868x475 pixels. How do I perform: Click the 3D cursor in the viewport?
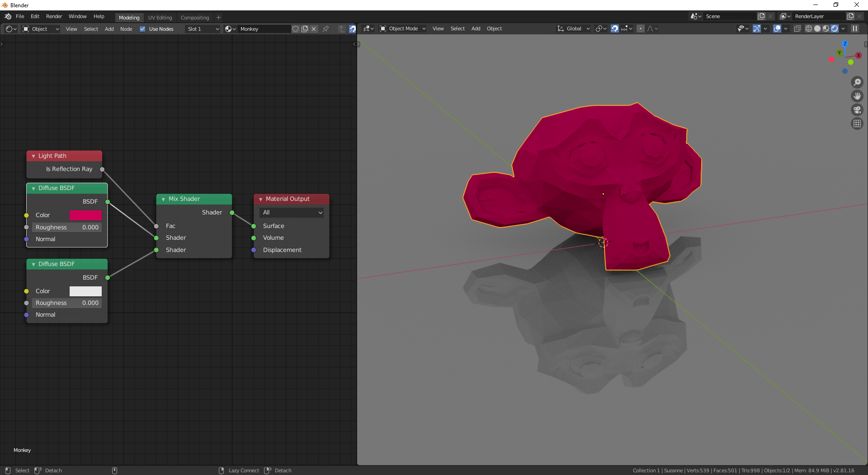pyautogui.click(x=603, y=242)
